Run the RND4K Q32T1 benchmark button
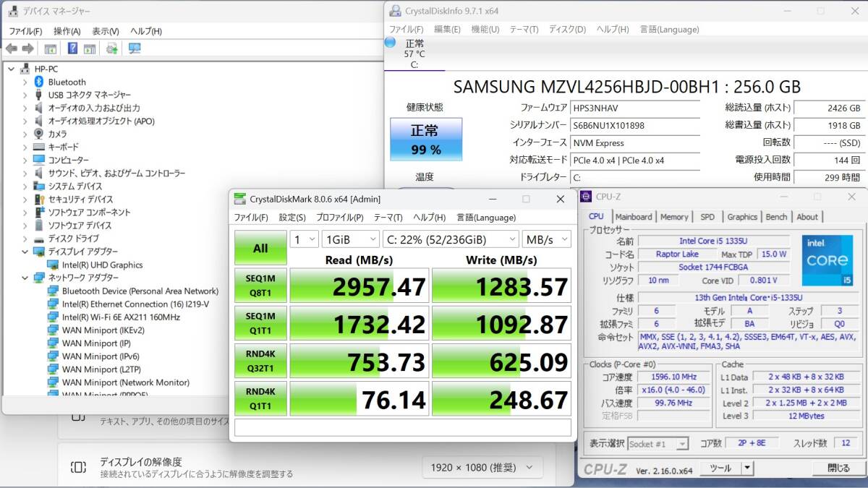868x488 pixels. 260,361
